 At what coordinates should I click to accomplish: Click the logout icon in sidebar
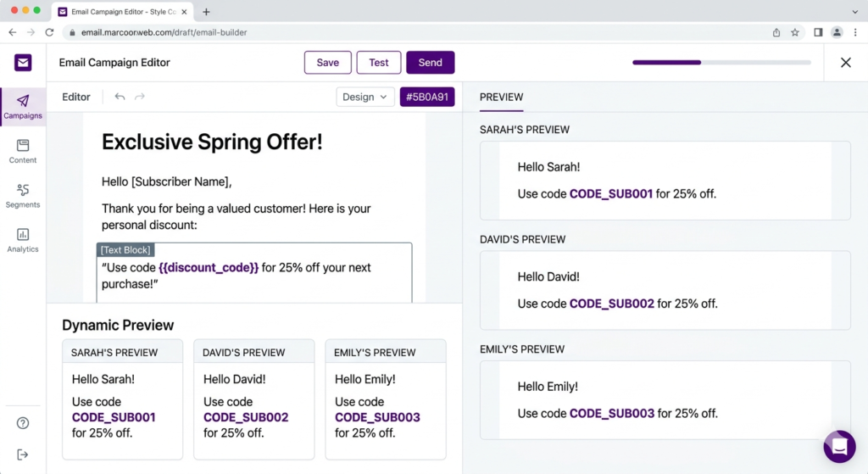(23, 454)
